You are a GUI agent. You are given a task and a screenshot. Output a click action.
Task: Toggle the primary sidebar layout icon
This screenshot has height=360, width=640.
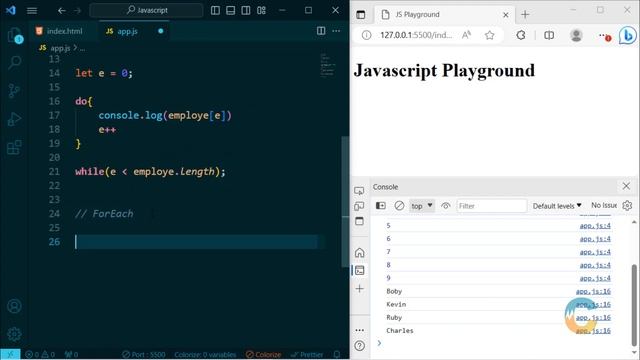[x=215, y=11]
